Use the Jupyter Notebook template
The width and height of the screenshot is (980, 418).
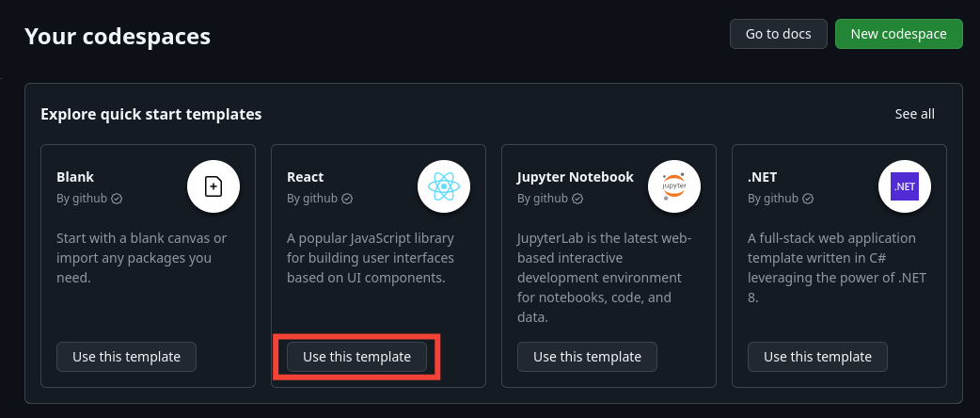[588, 357]
